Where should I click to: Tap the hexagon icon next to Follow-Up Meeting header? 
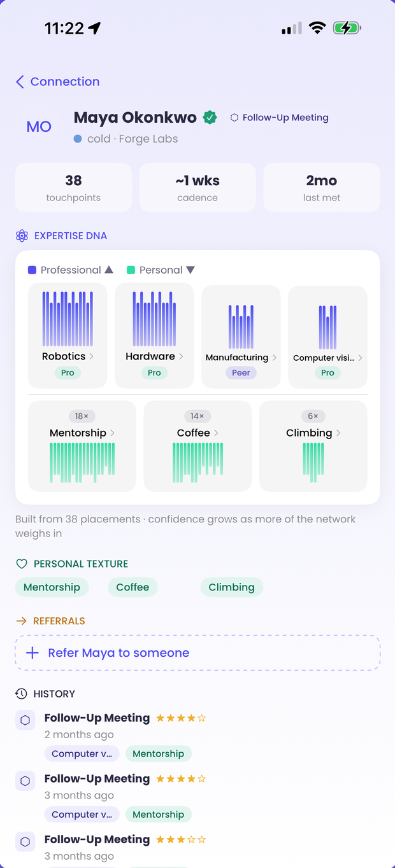pyautogui.click(x=234, y=118)
